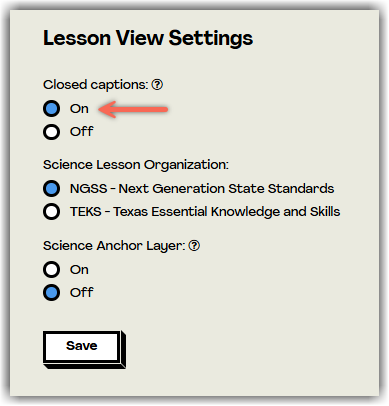Turn Closed captions On radio button
389x406 pixels.
tap(52, 109)
